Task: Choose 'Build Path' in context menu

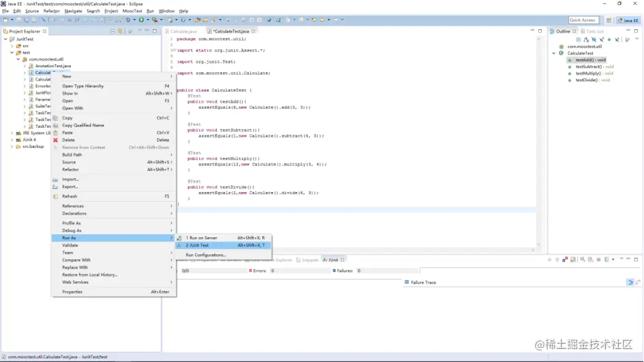Action: [114, 155]
